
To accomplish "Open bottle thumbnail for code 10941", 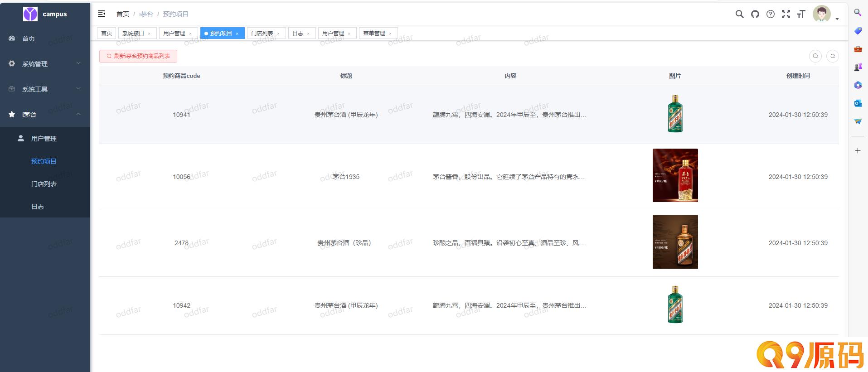I will coord(675,114).
